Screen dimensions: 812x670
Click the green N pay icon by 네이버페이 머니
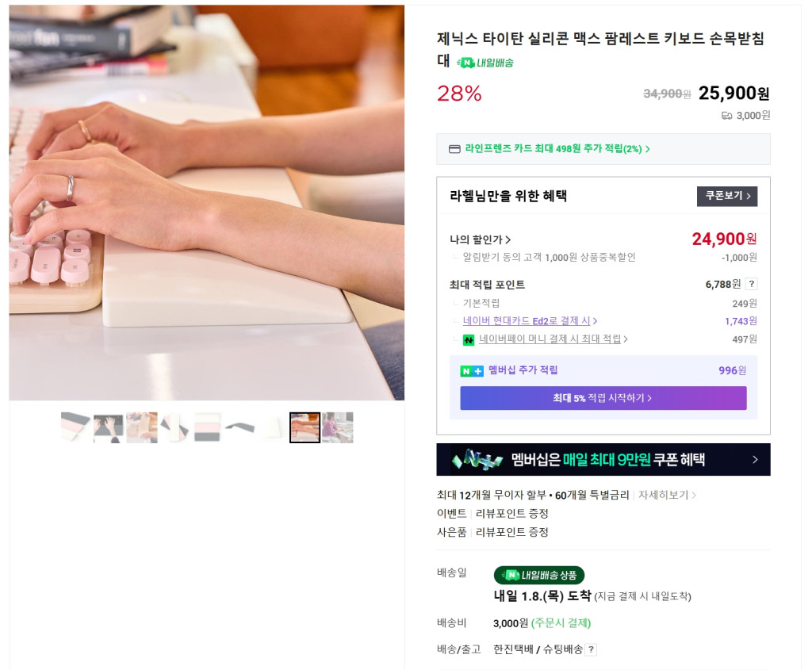[x=468, y=339]
